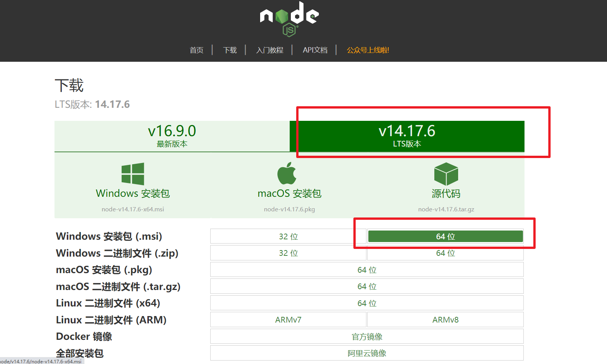This screenshot has width=607, height=364.
Task: Download Windows .msi installer 64 位
Action: point(445,236)
